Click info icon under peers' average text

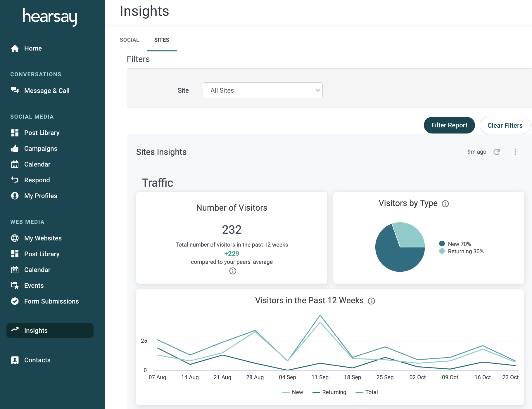coord(233,271)
